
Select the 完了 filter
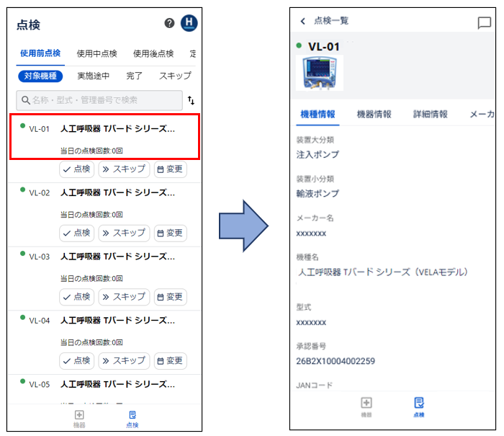click(134, 76)
